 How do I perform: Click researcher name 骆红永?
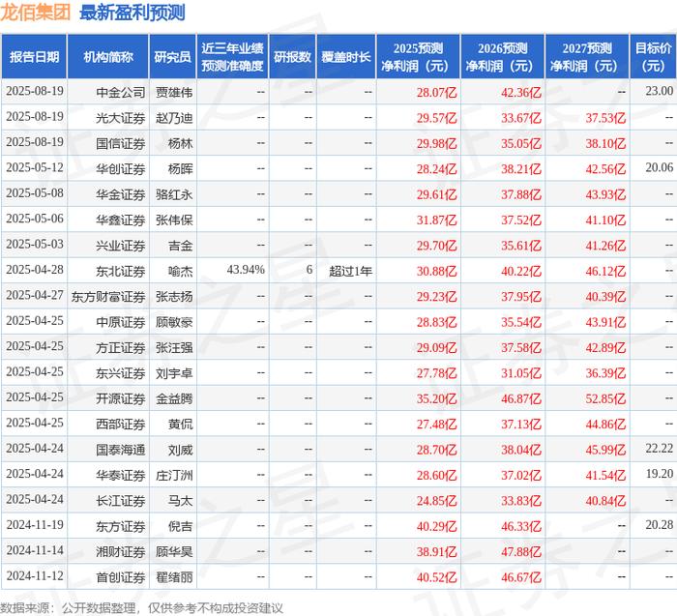coord(174,194)
